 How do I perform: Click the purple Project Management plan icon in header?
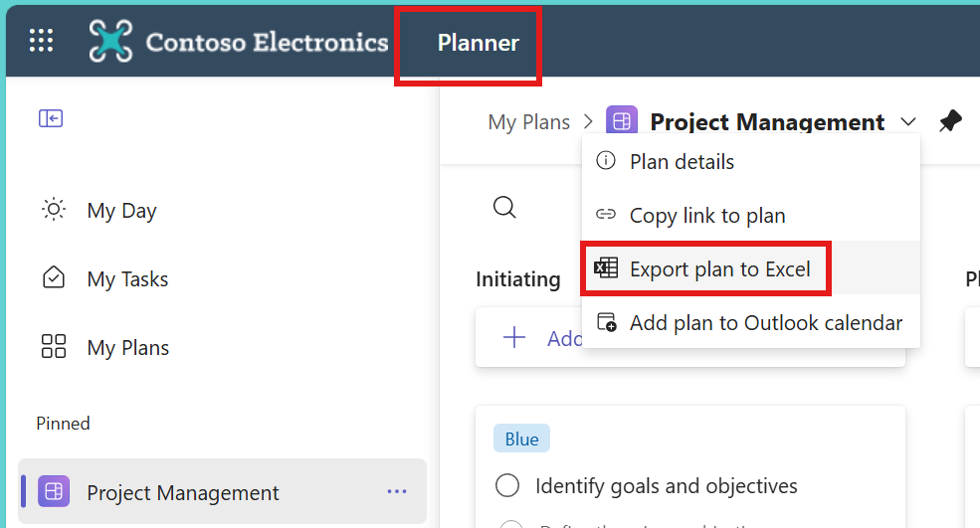(622, 122)
